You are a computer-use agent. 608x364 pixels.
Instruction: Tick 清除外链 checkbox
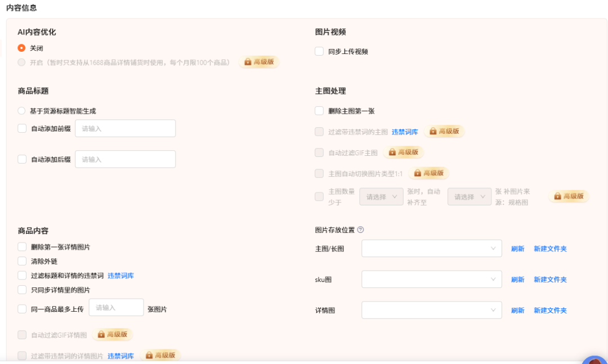coord(22,261)
